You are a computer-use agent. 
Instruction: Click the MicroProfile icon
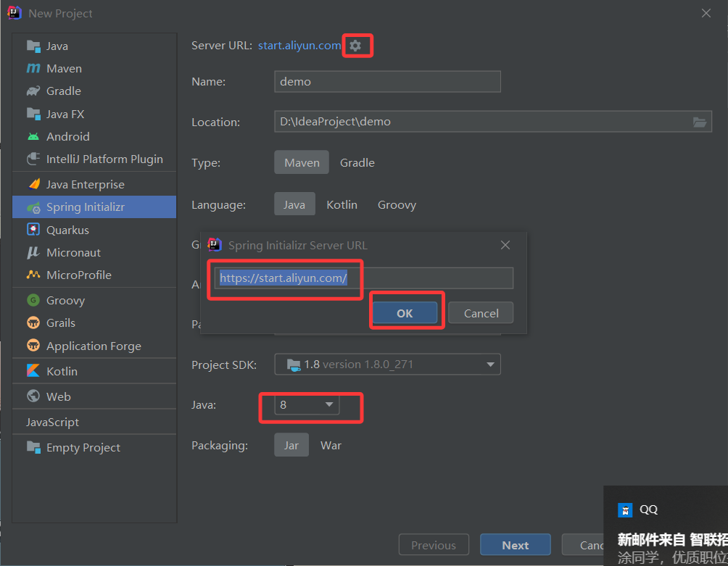pos(33,275)
